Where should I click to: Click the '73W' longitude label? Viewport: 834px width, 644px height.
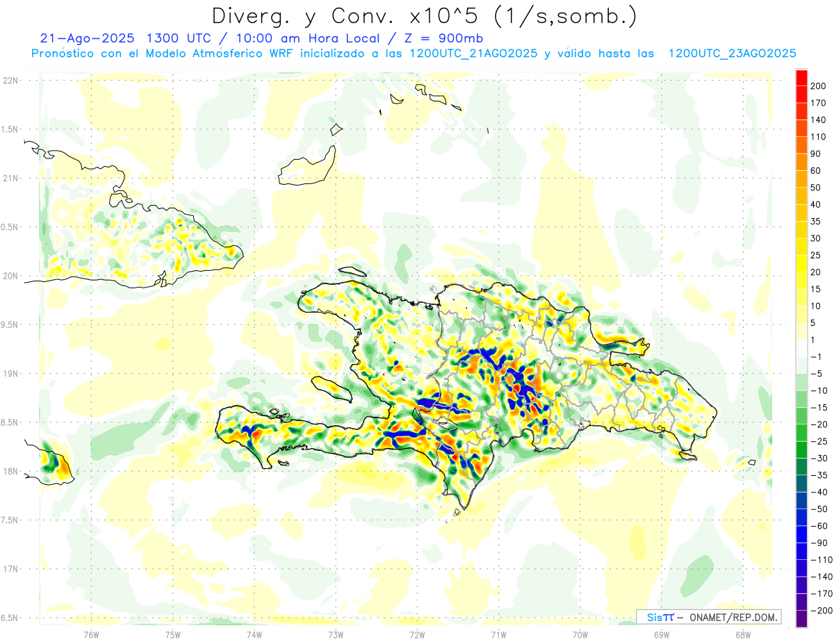336,634
